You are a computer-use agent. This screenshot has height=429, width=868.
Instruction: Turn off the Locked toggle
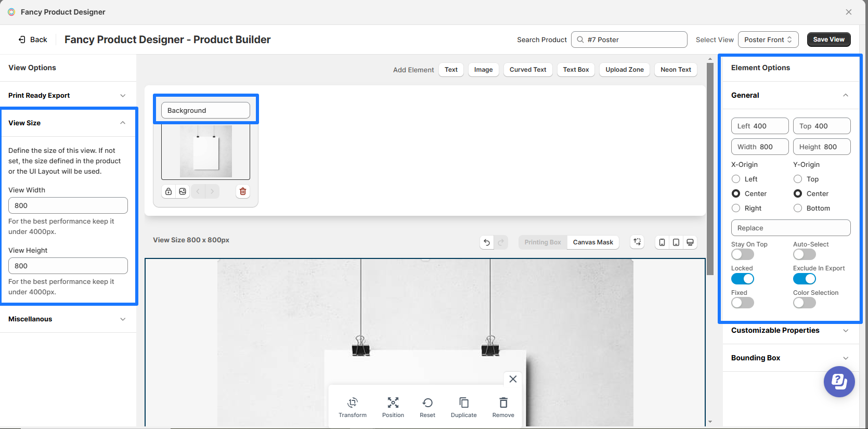[x=743, y=279]
